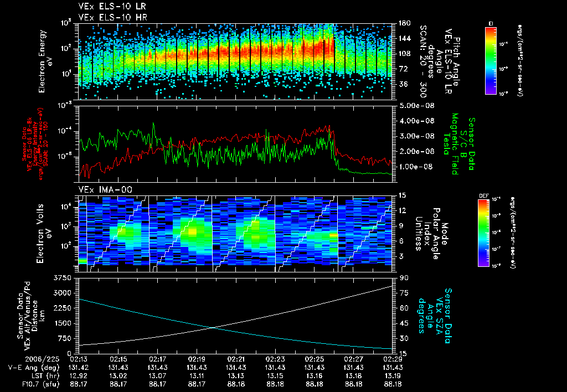Click the 'Polar Angle Index Unitless' axis label
The image size is (567, 392).
click(x=428, y=234)
